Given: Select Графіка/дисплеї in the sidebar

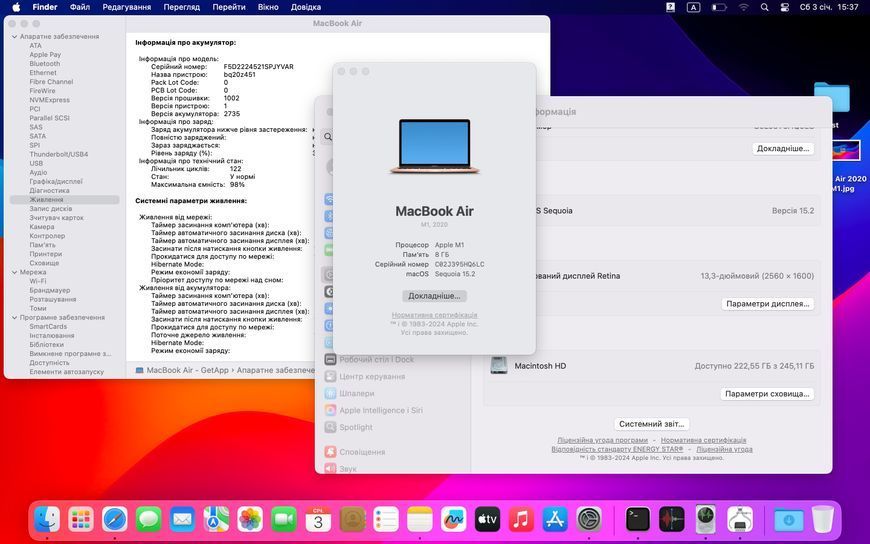Looking at the screenshot, I should click(x=55, y=182).
